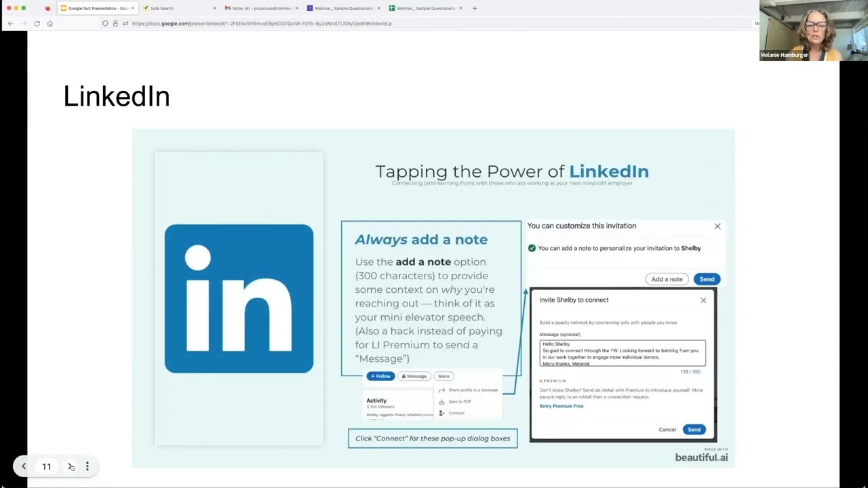
Task: Click the Cancel button in invite dialog
Action: [x=667, y=430]
